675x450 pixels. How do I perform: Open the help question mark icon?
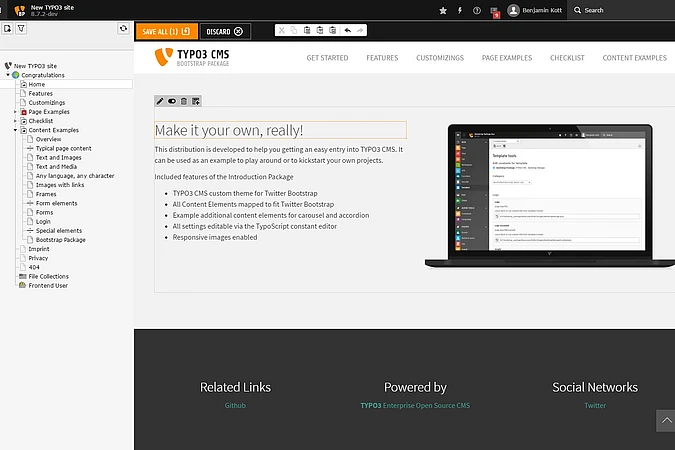[477, 10]
